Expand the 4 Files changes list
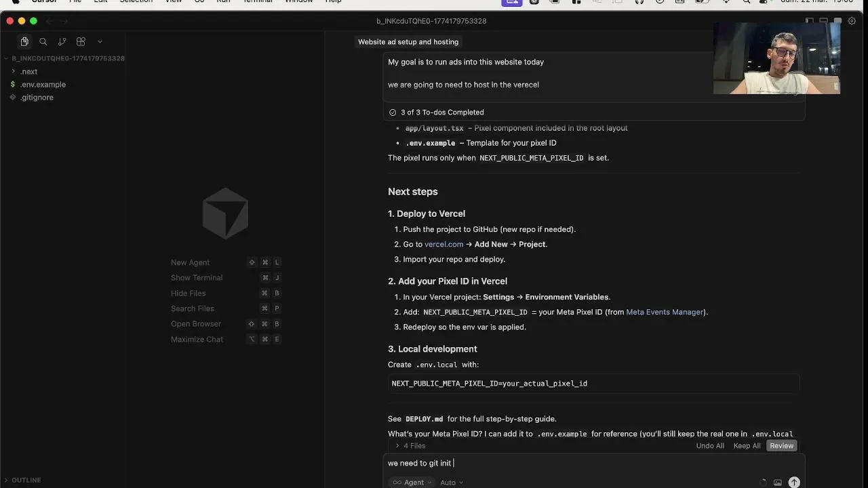Image resolution: width=868 pixels, height=488 pixels. click(410, 446)
